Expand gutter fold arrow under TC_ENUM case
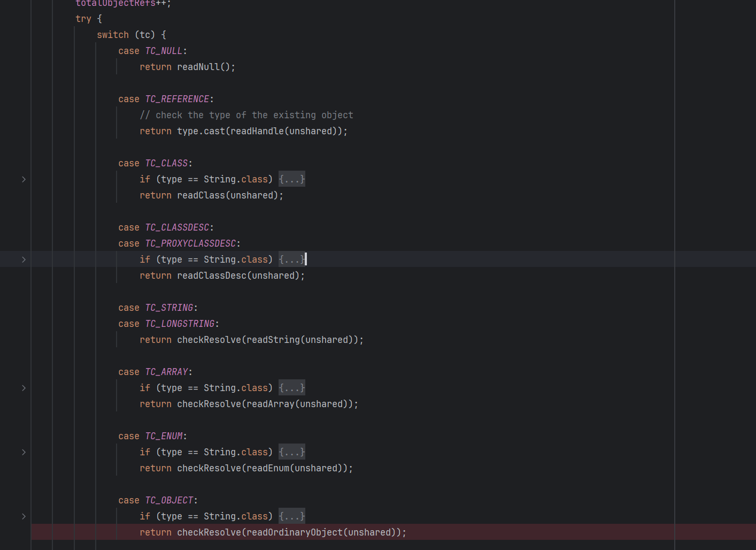Viewport: 756px width, 550px height. click(x=24, y=452)
